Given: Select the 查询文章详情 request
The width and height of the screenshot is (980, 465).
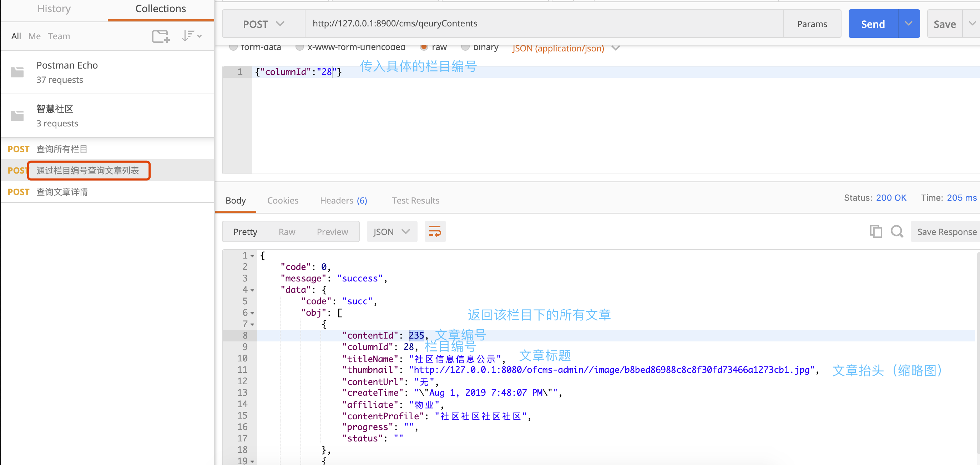Looking at the screenshot, I should pyautogui.click(x=62, y=191).
